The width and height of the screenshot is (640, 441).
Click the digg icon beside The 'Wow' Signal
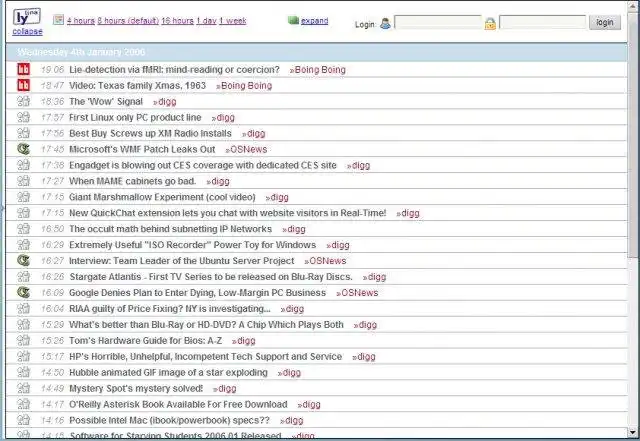click(x=24, y=101)
